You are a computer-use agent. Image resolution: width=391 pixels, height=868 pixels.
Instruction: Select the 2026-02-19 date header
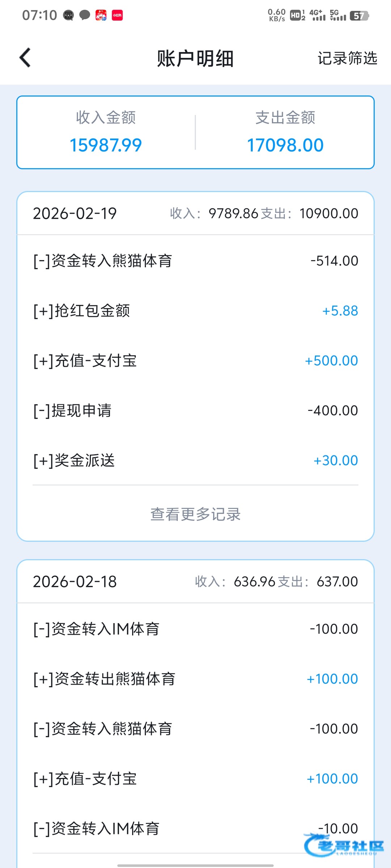tap(75, 213)
